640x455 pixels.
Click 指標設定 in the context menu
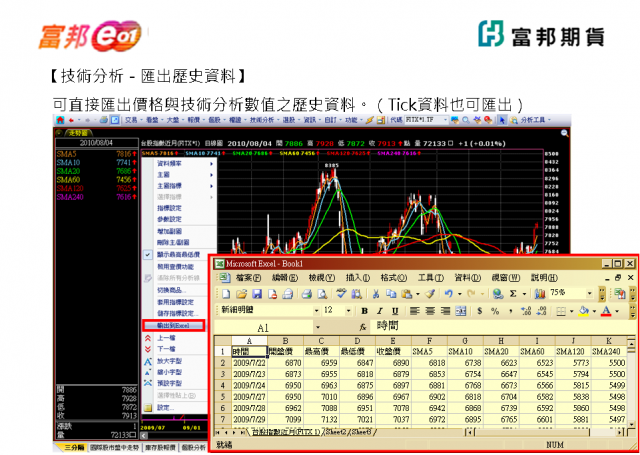point(169,208)
